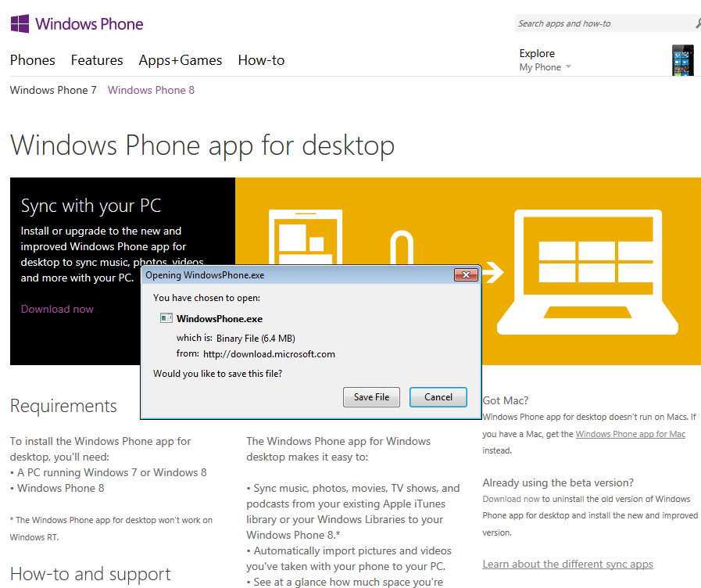
Task: Open the Phones menu
Action: 32,60
